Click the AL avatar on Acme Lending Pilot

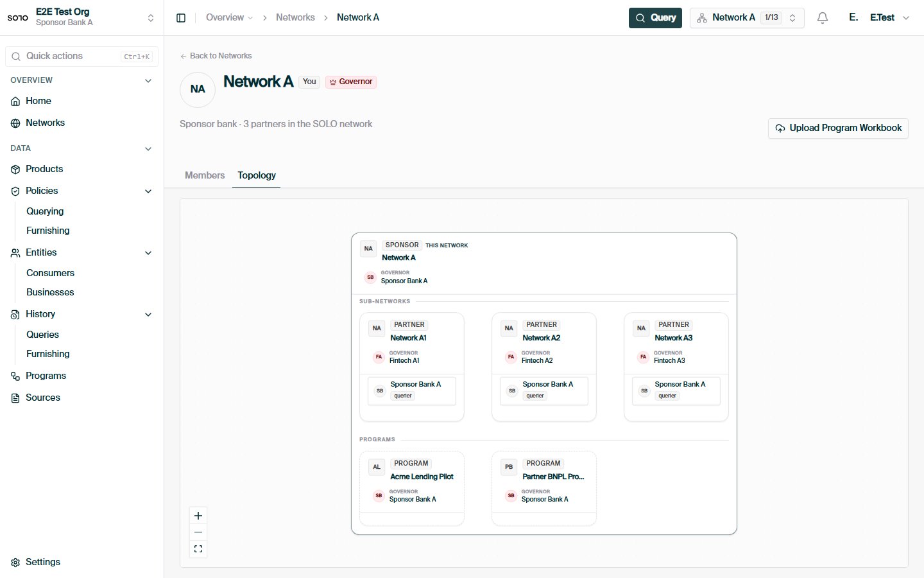(377, 467)
